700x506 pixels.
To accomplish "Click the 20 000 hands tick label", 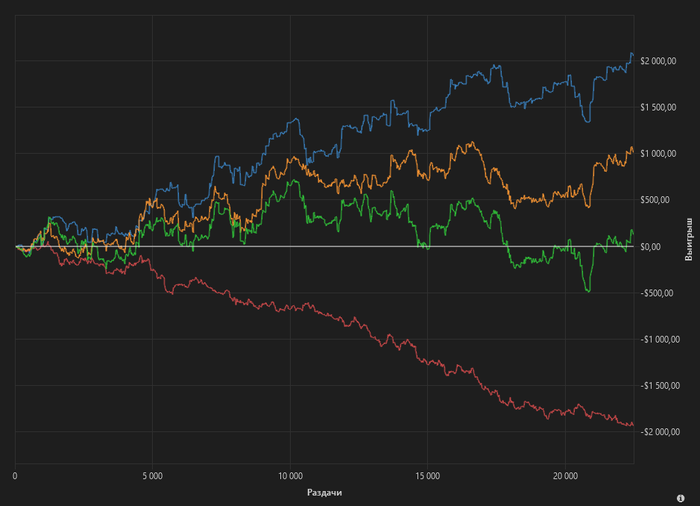I will pos(565,476).
